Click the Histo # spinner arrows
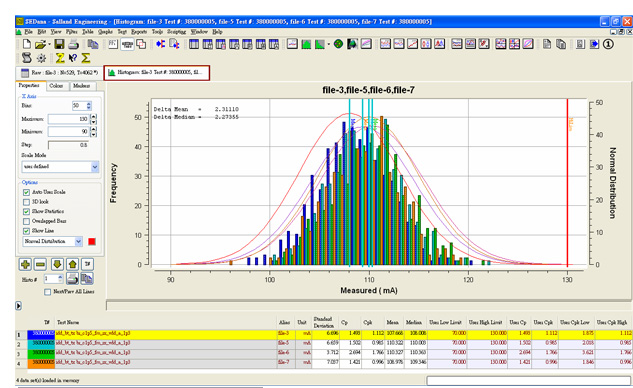The image size is (633, 388). 61,279
